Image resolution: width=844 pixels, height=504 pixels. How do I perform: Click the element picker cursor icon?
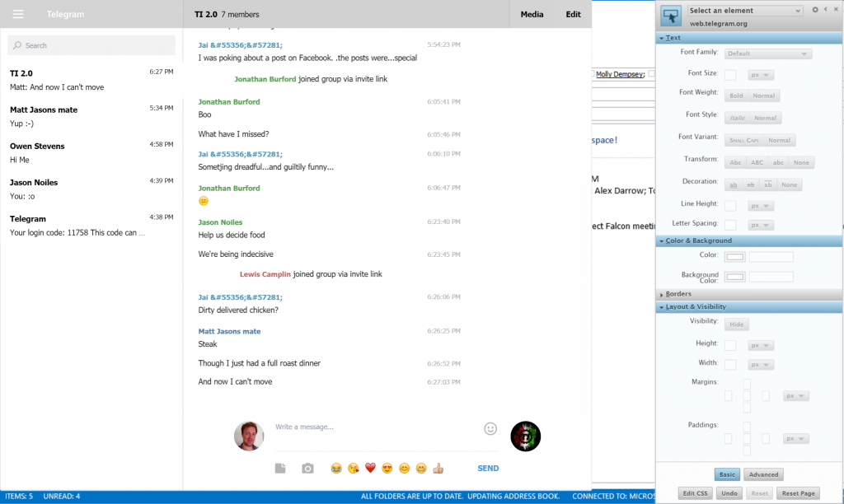(671, 16)
